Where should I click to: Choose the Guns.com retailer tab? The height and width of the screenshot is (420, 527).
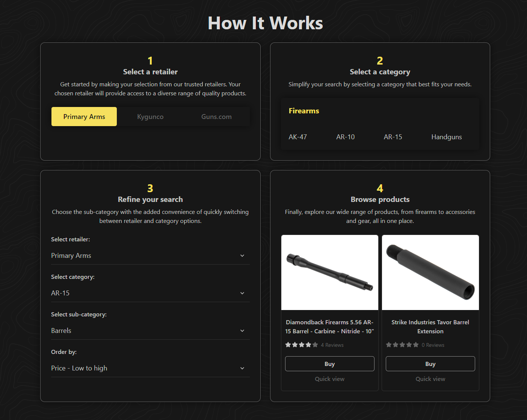pos(216,116)
